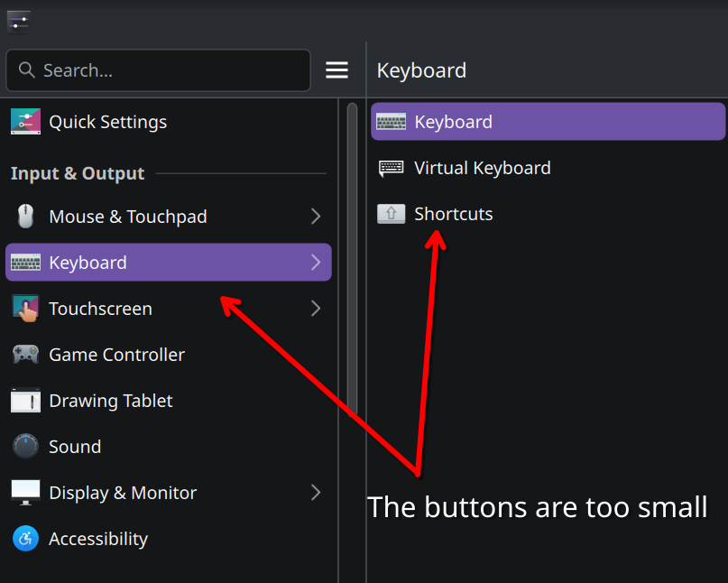Click the Drawing Tablet icon
This screenshot has width=728, height=583.
[x=25, y=401]
